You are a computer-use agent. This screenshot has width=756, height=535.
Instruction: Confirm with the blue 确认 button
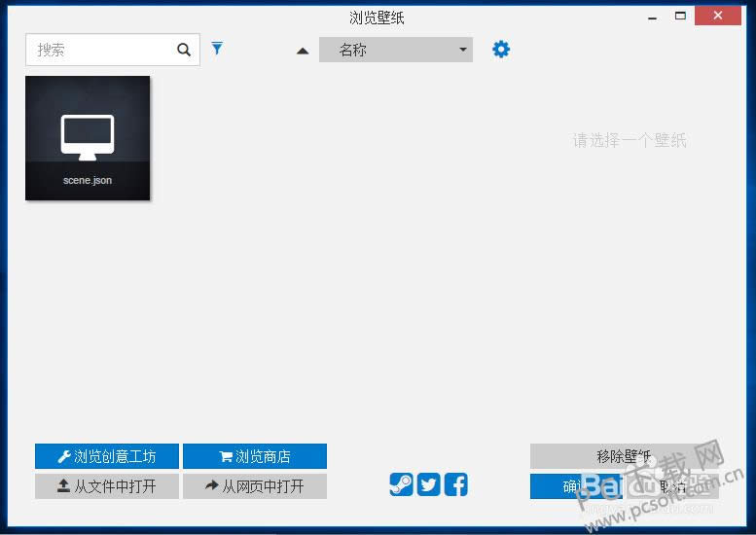pos(575,486)
